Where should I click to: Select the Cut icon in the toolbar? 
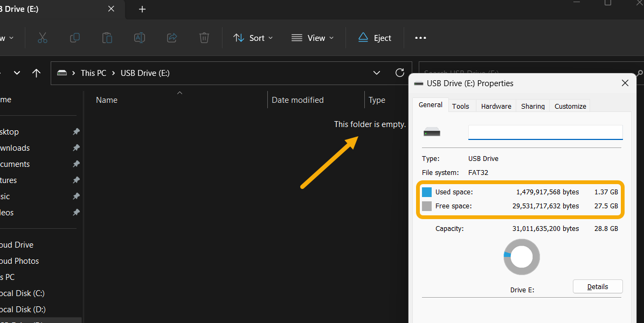click(x=43, y=38)
